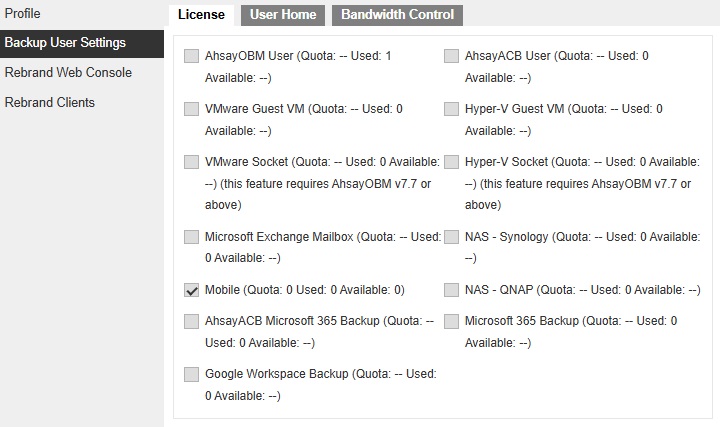Select the Bandwidth Control tab
This screenshot has width=720, height=427.
tap(397, 15)
